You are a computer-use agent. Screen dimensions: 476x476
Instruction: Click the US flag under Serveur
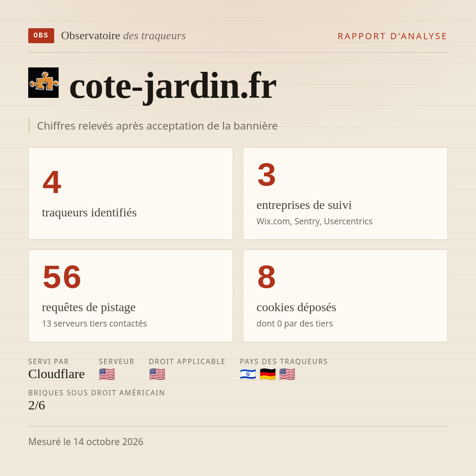107,374
